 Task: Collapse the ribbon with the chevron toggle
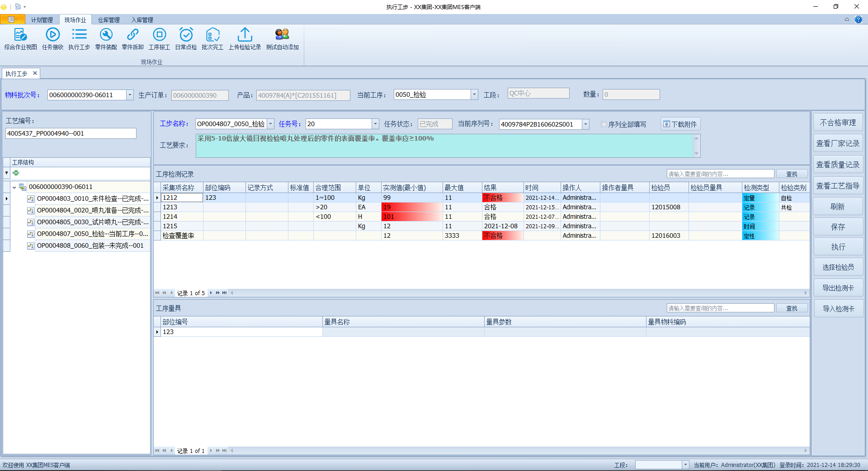pos(847,19)
